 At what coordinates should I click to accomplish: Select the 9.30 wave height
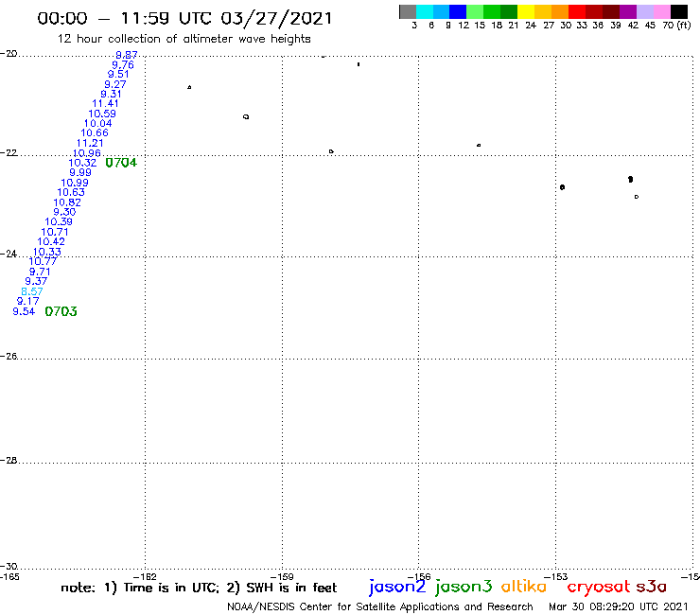pyautogui.click(x=64, y=212)
